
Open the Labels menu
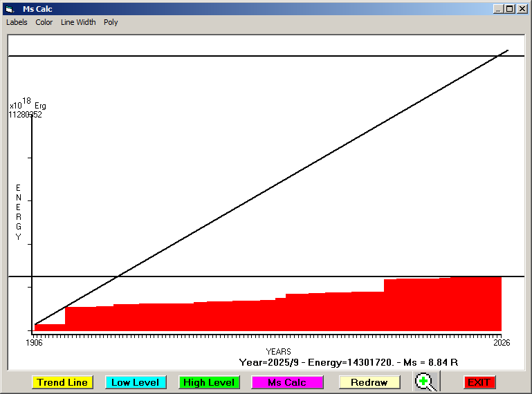click(17, 22)
